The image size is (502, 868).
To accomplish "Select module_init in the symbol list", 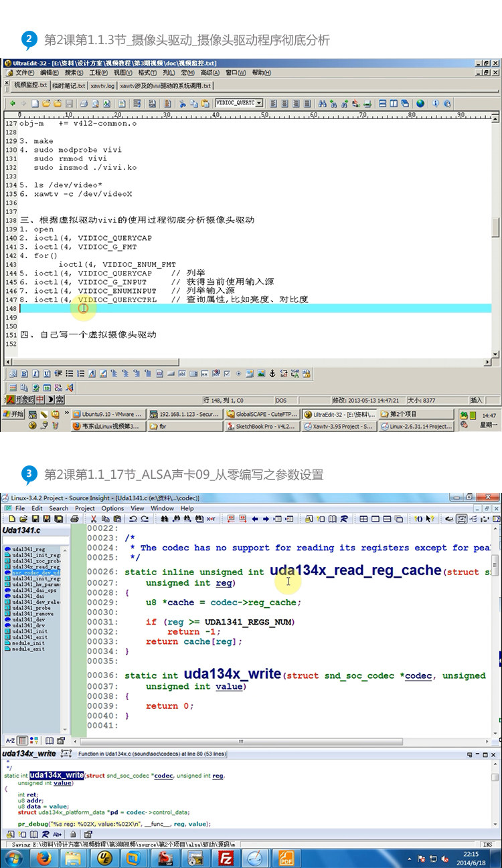I will [29, 643].
